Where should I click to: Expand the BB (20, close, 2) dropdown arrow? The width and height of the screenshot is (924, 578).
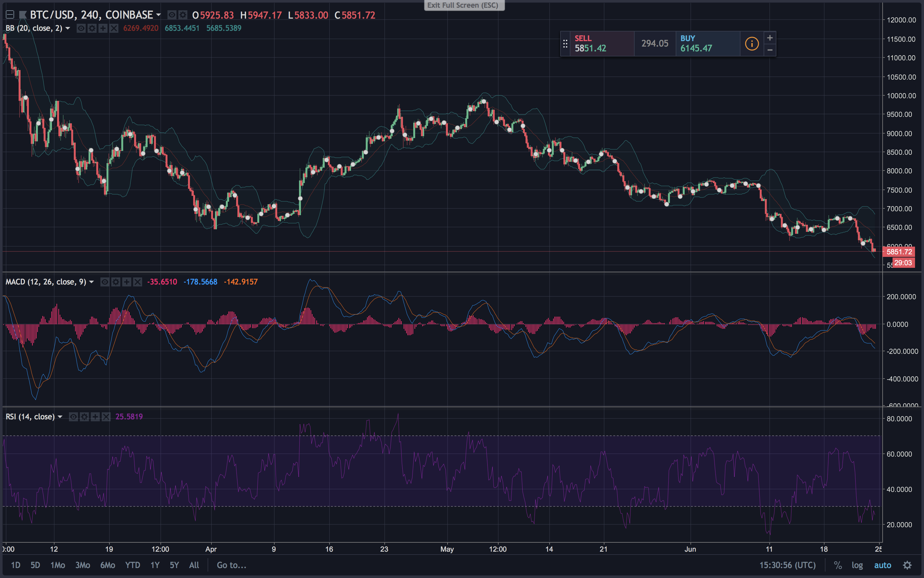(68, 28)
